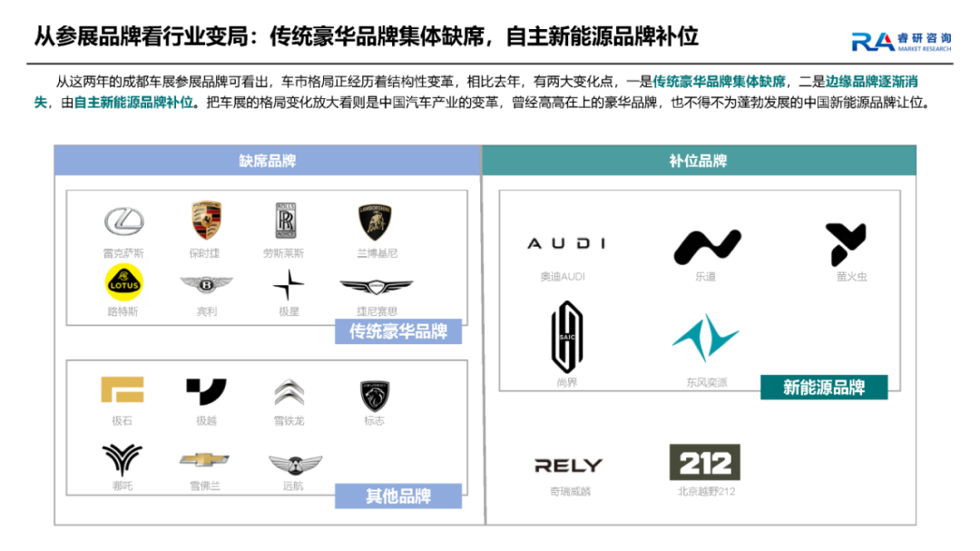Click the 传统豪华品牌 label button
This screenshot has height=551, width=980.
[398, 331]
